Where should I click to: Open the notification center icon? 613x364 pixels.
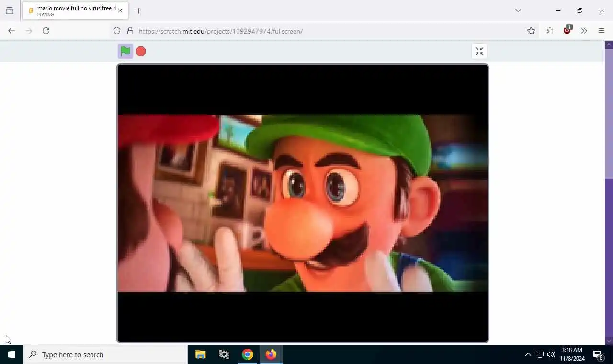coord(598,354)
